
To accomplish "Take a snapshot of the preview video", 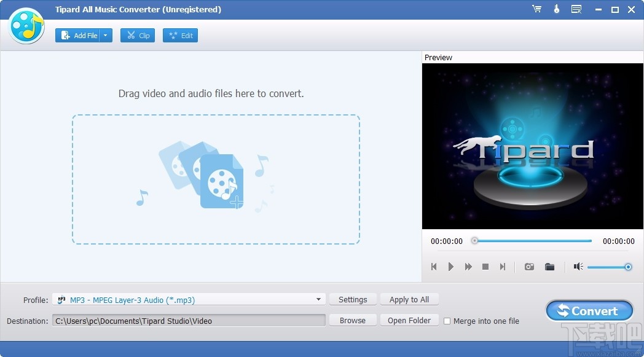I will tap(528, 267).
